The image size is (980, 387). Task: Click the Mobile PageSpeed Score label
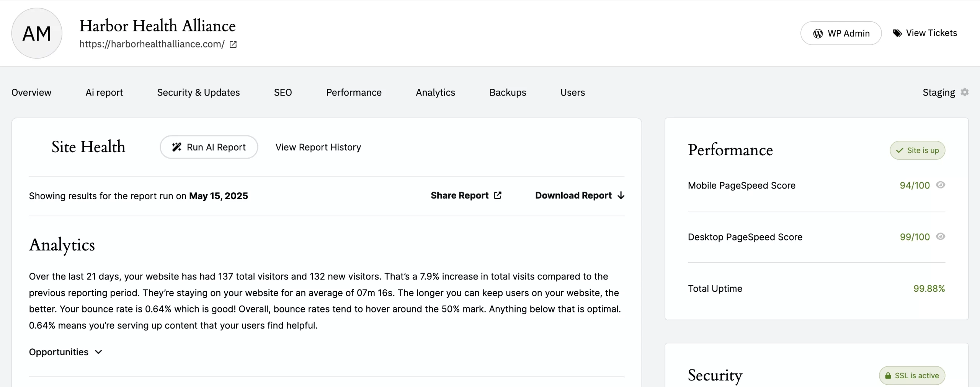coord(742,185)
